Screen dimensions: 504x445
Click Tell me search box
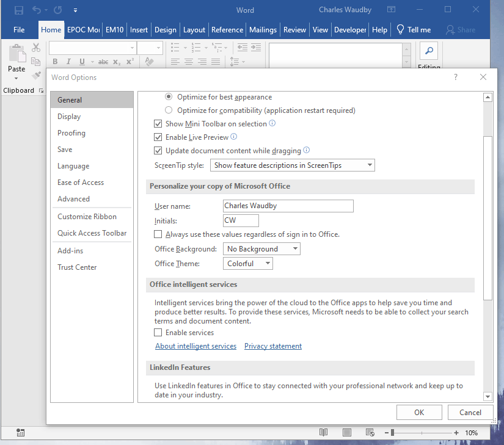pyautogui.click(x=414, y=30)
